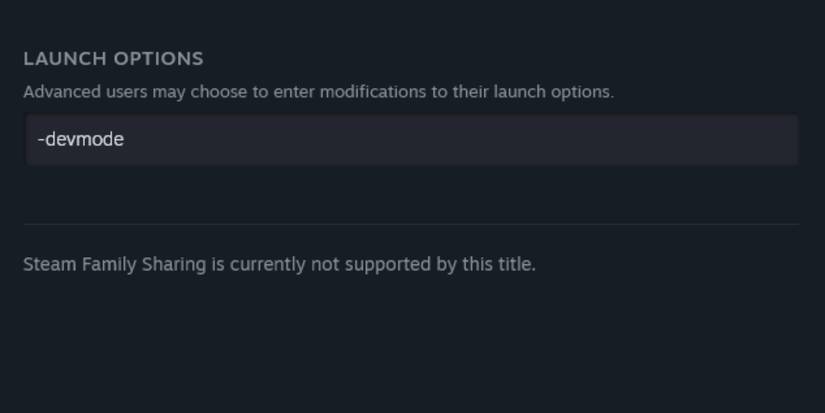Click the Steam Family Sharing notice
This screenshot has width=825, height=413.
[279, 265]
